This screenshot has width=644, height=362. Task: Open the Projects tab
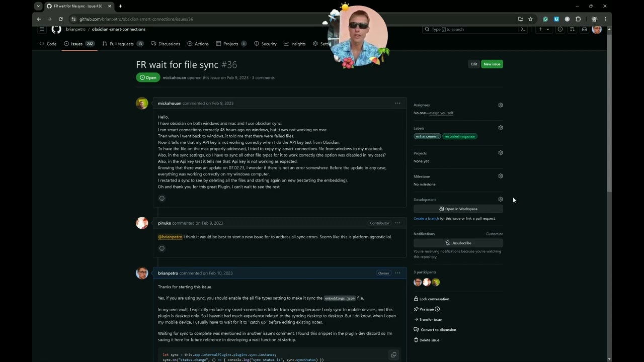click(231, 44)
